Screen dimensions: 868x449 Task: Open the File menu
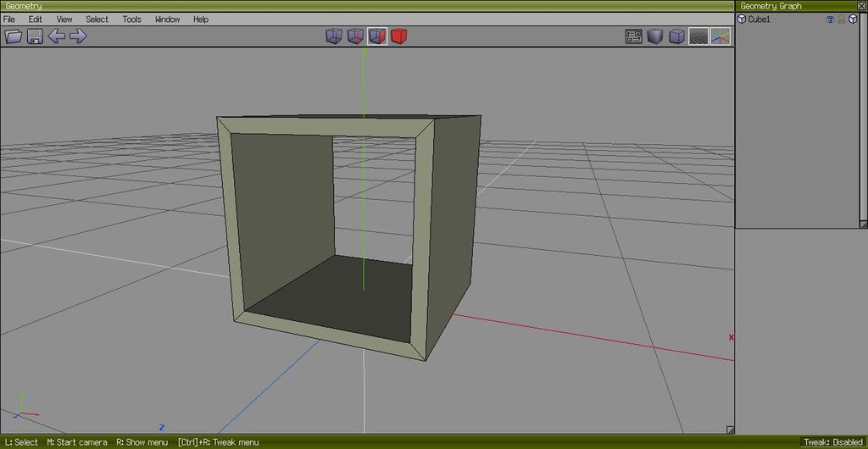9,19
